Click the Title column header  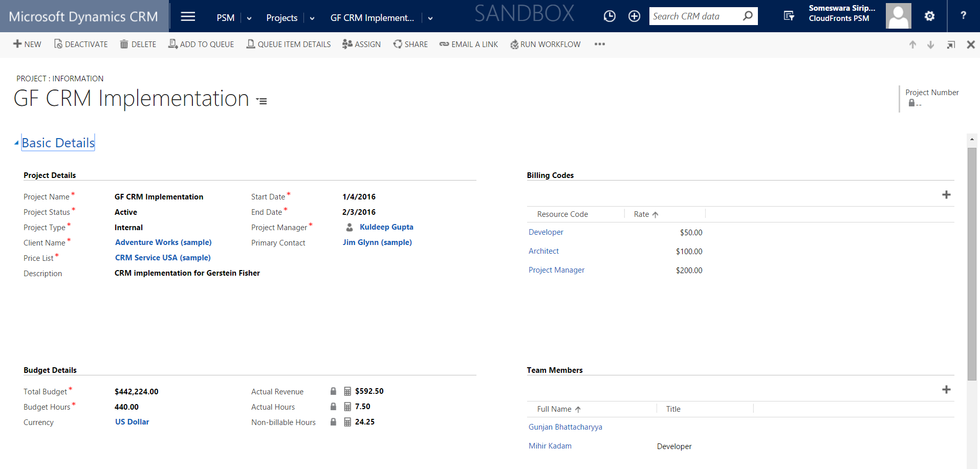point(673,409)
